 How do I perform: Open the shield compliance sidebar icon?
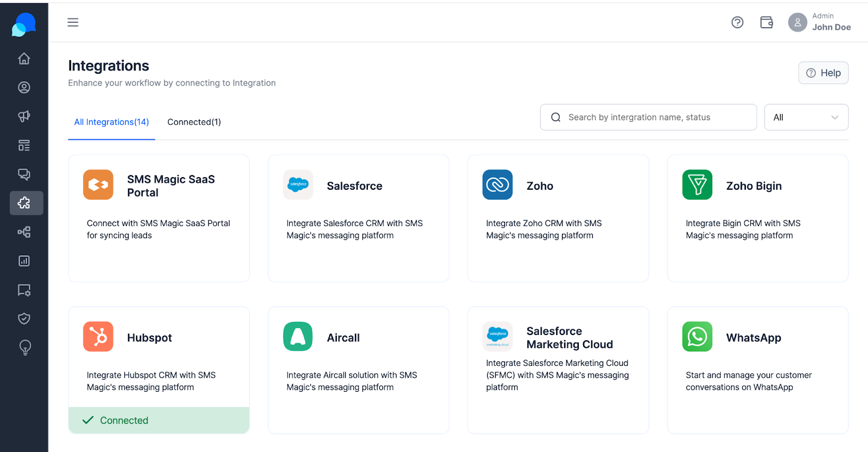[24, 319]
